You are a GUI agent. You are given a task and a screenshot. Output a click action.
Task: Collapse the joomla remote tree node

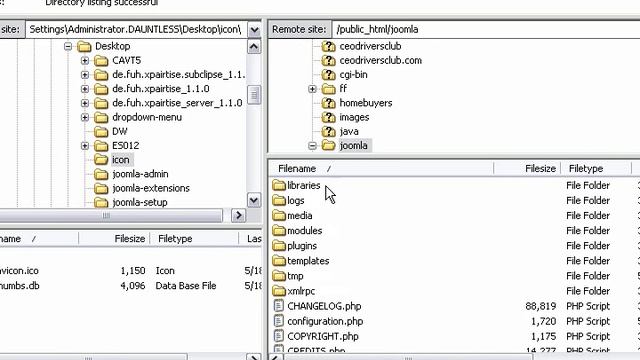312,146
